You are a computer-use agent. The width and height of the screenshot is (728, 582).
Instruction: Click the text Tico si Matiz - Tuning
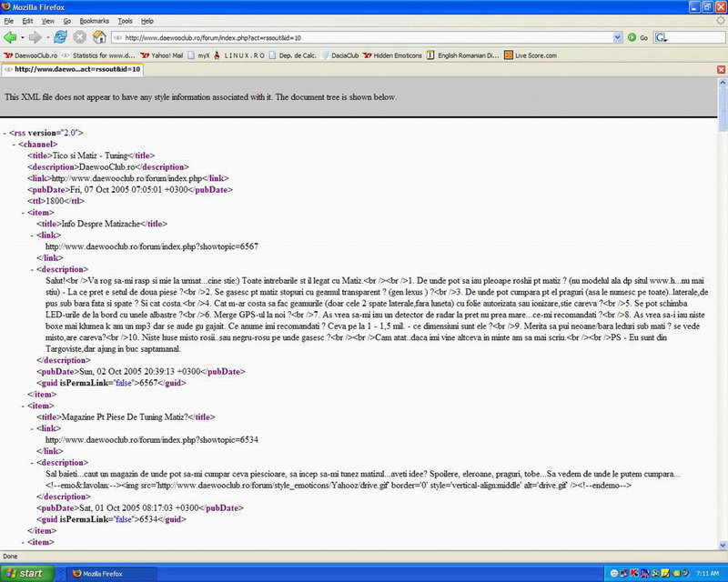90,156
